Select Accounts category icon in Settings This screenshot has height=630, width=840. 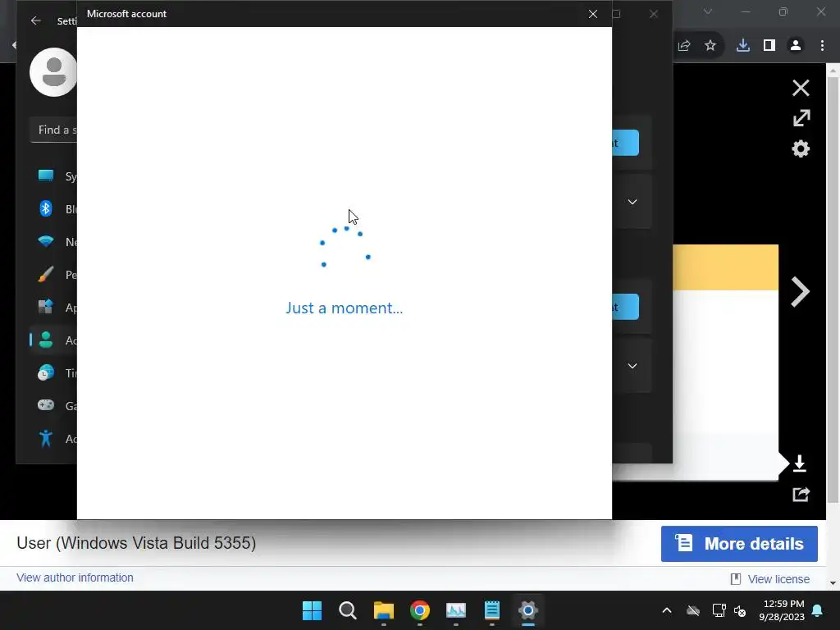46,340
